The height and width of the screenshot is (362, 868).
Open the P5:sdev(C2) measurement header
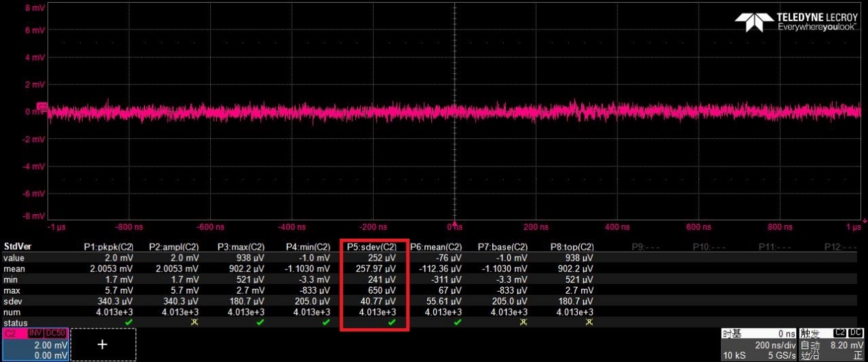coord(374,247)
